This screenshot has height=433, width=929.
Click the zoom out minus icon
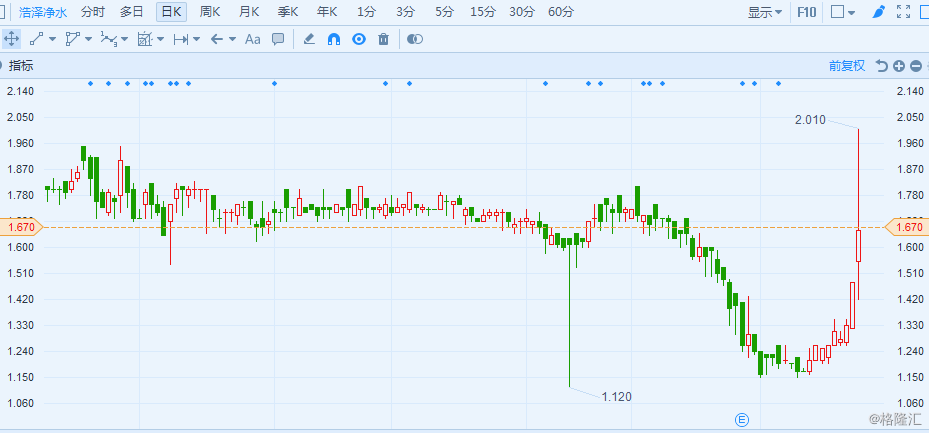(x=915, y=66)
